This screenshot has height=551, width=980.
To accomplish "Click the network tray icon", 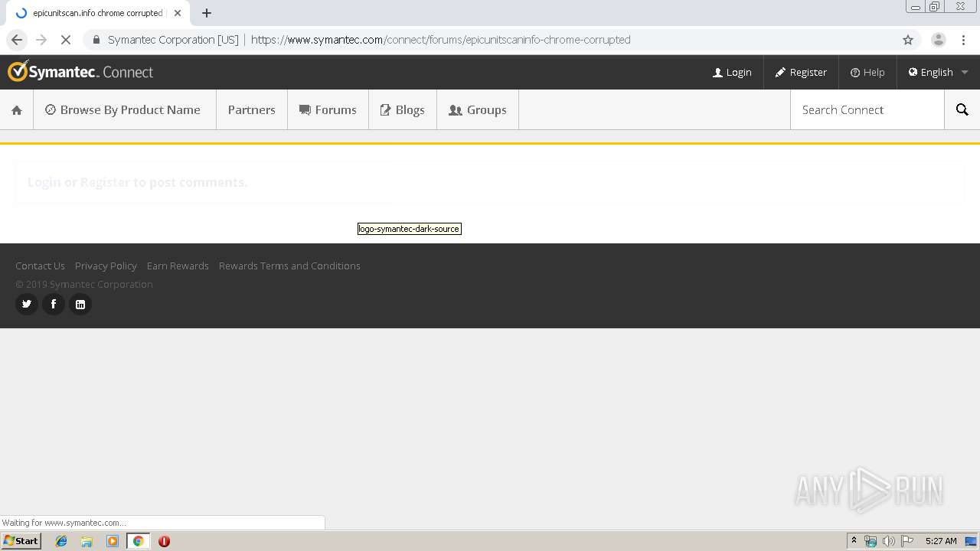I will (871, 541).
